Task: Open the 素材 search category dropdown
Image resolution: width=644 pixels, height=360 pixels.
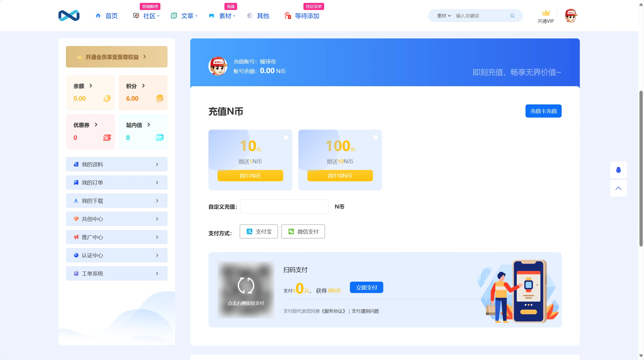Action: 444,16
